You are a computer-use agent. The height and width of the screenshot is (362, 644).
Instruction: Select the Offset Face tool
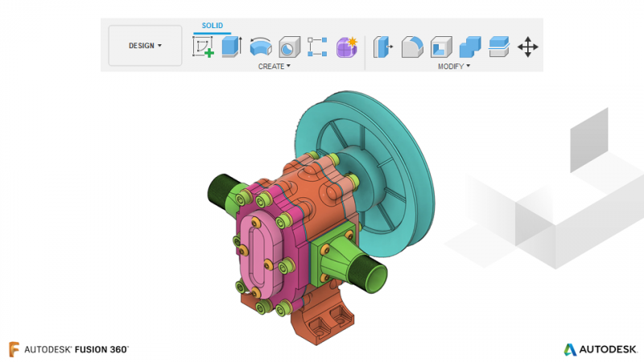499,47
